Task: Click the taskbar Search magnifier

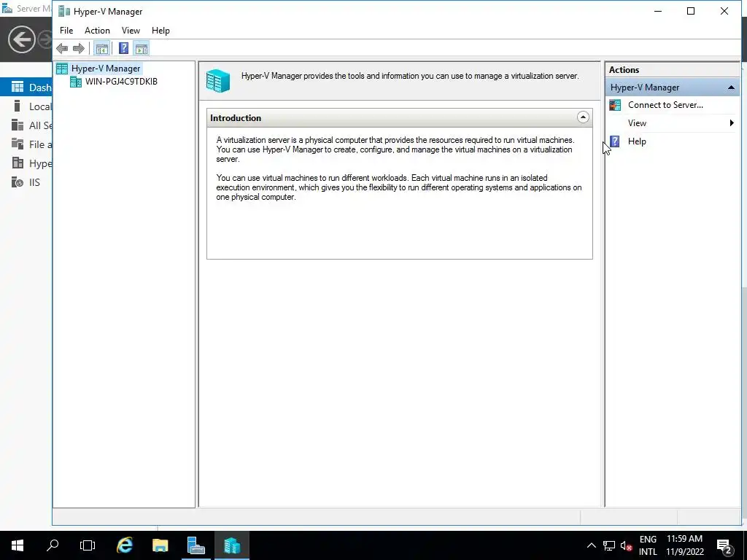Action: click(53, 545)
